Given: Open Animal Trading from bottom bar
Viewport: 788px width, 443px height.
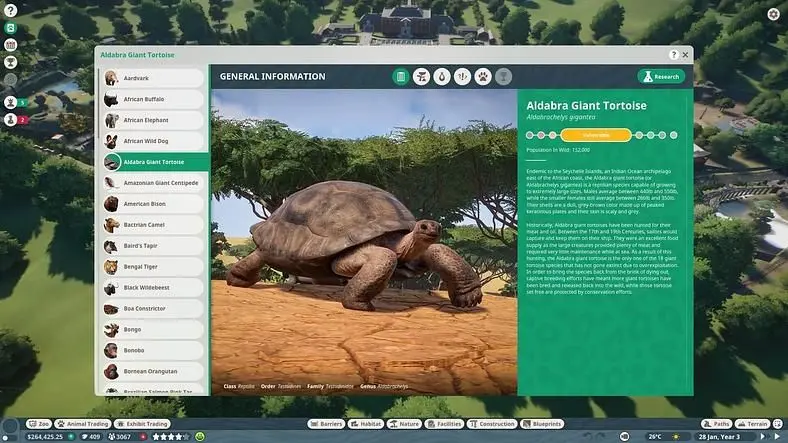Looking at the screenshot, I should pyautogui.click(x=83, y=424).
